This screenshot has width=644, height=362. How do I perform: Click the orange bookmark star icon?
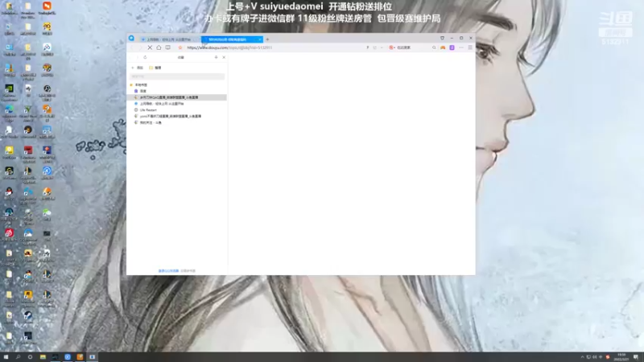tap(180, 47)
